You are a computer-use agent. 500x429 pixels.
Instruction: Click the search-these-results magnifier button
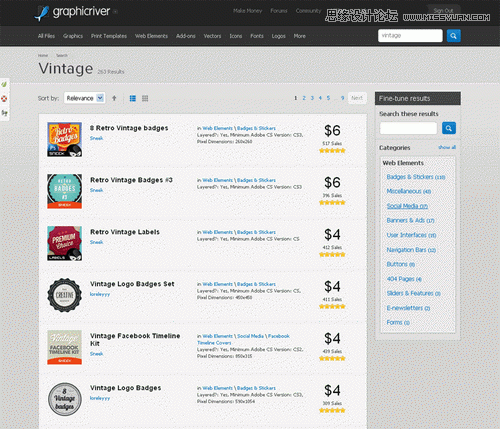point(449,128)
